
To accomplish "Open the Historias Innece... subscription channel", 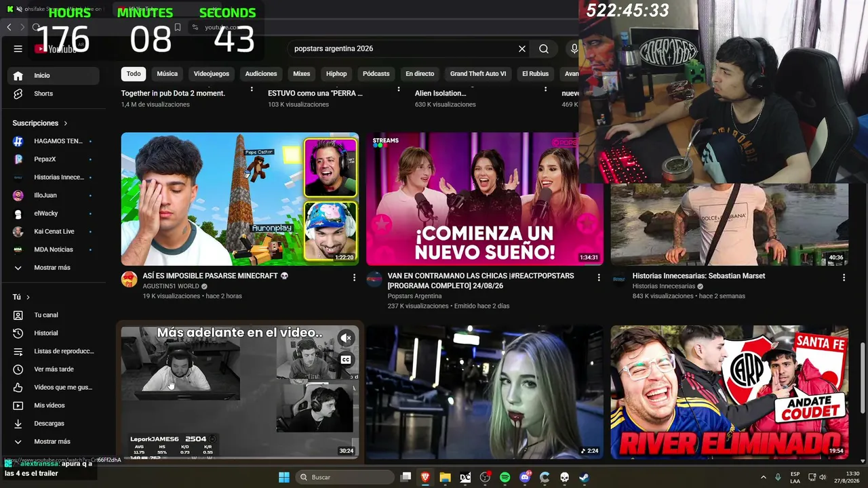I will click(x=53, y=178).
